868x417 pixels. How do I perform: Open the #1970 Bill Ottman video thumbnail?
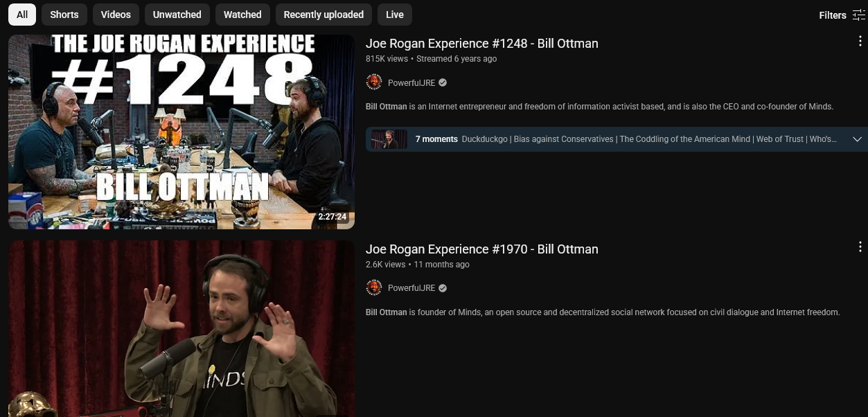181,329
